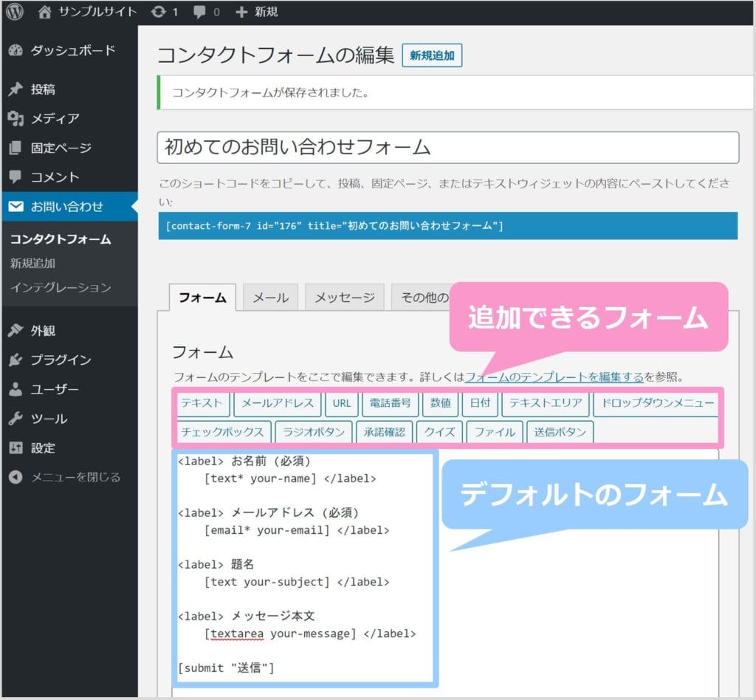The width and height of the screenshot is (756, 700).
Task: Click the plus icon beside 新規
Action: [241, 12]
